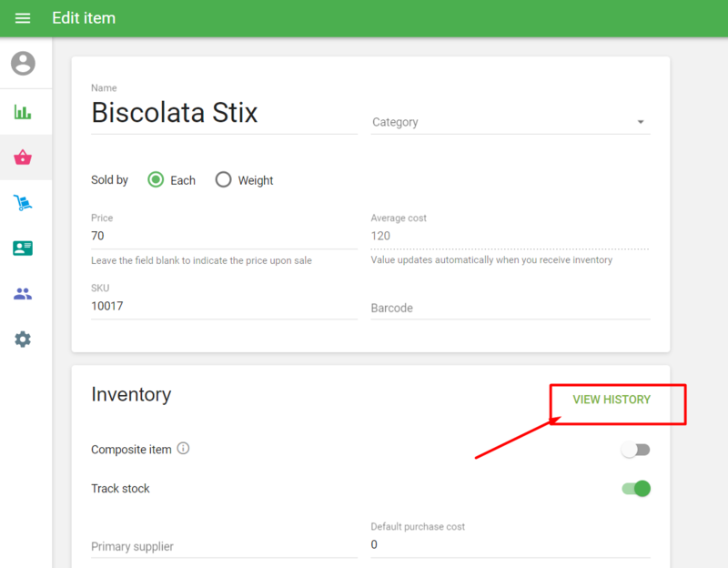Open the hamburger navigation menu

point(23,18)
